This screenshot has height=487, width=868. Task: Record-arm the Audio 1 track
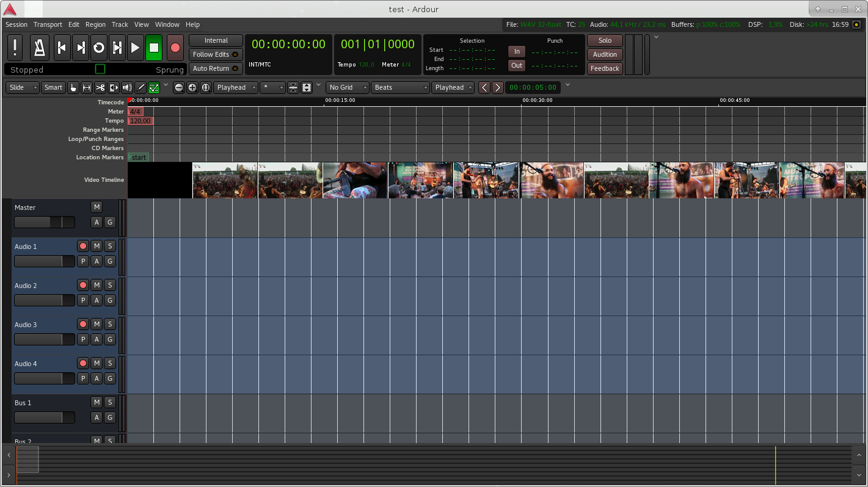[83, 246]
